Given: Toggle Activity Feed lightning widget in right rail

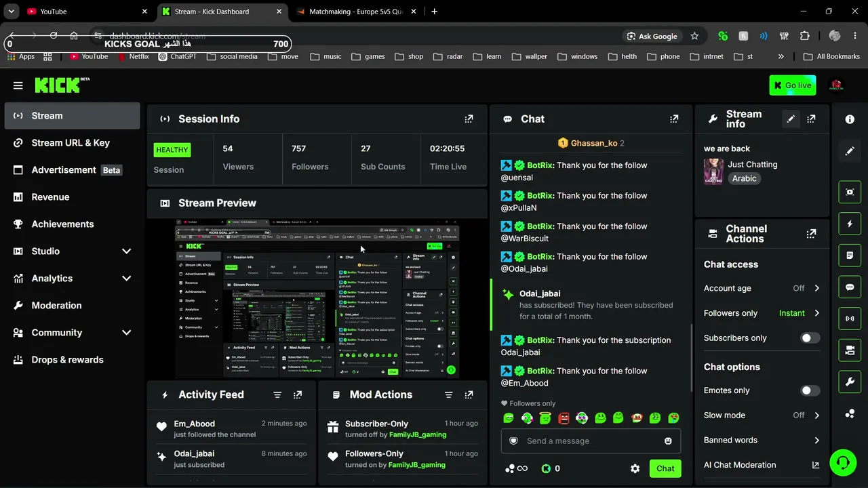Looking at the screenshot, I should coord(850,224).
